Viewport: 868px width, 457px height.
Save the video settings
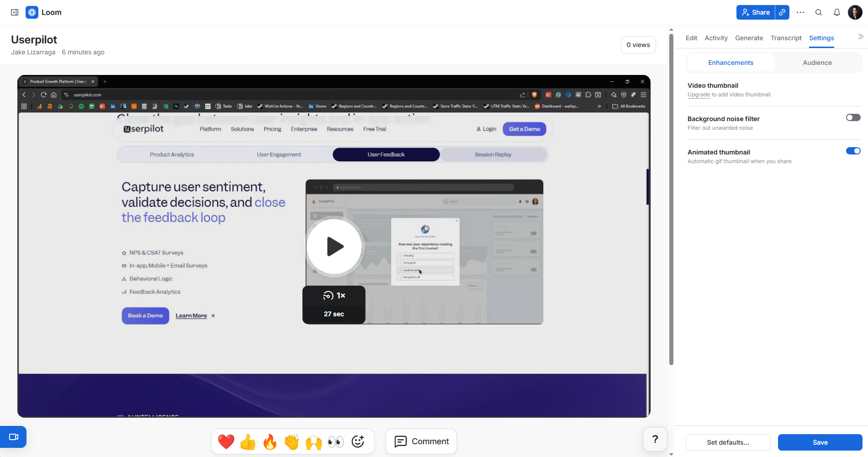[820, 442]
